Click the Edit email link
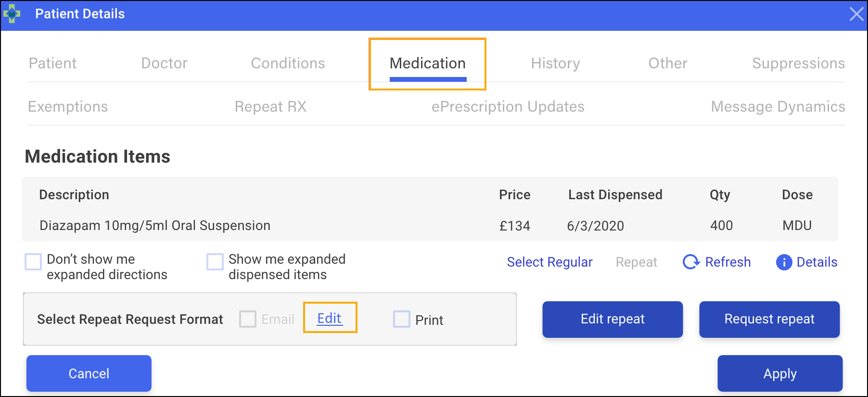The height and width of the screenshot is (397, 868). tap(330, 318)
